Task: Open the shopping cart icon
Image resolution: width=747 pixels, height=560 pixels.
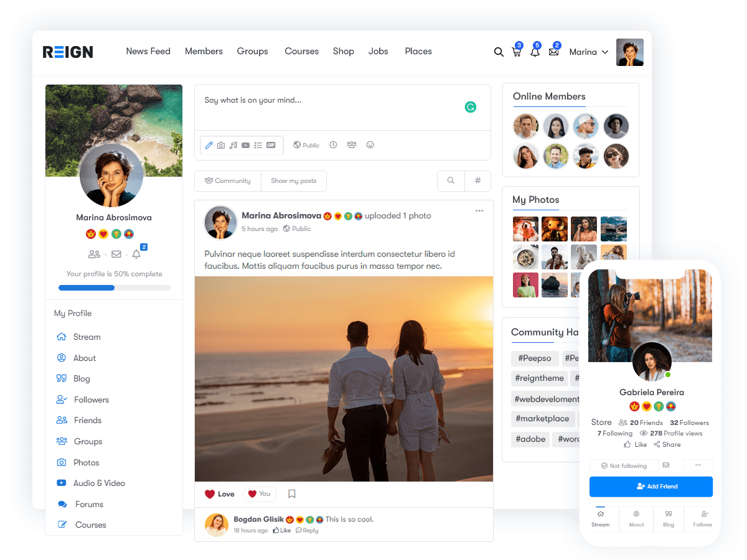Action: pyautogui.click(x=516, y=52)
